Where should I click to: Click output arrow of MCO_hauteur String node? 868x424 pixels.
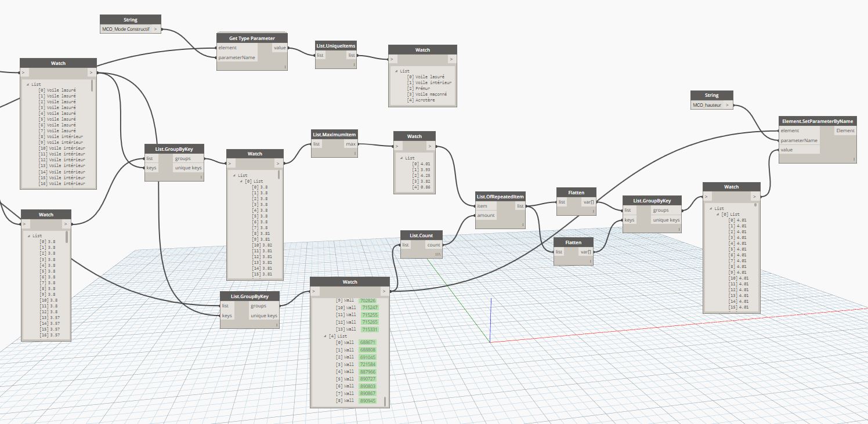point(726,105)
